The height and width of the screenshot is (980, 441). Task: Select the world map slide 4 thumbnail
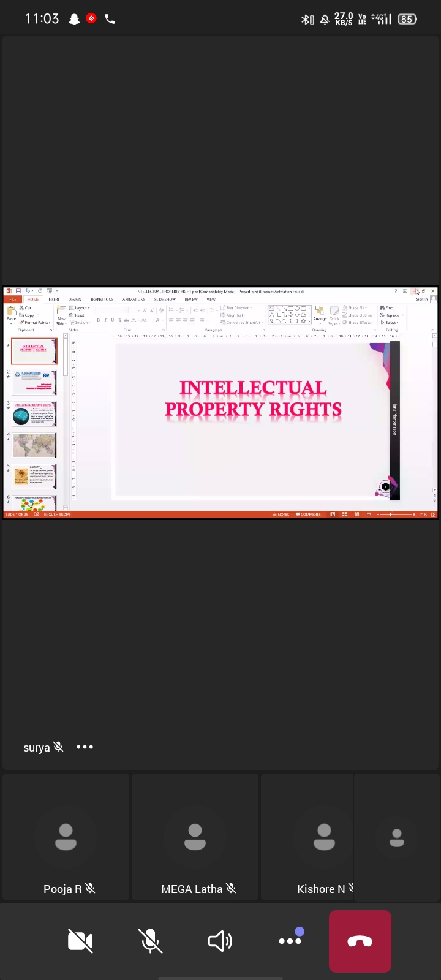[34, 445]
